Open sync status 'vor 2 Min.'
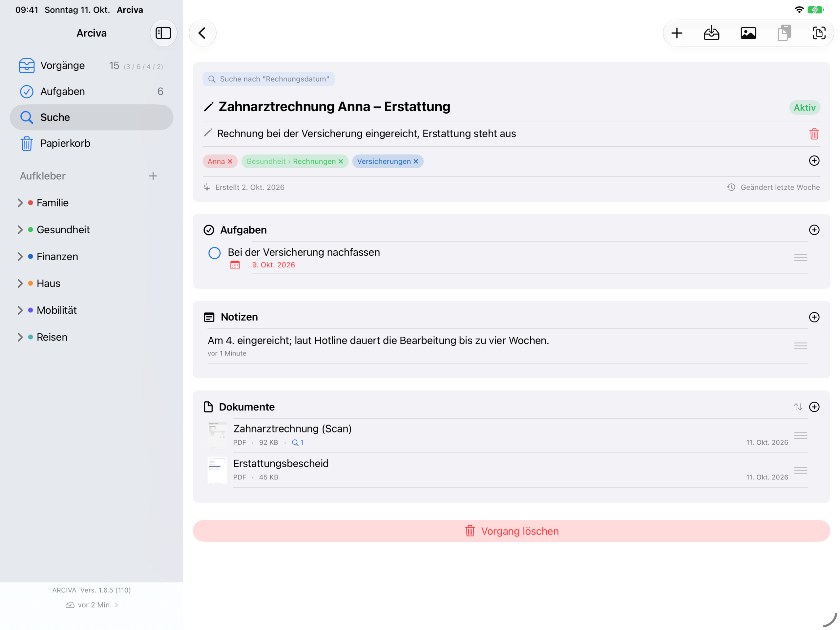This screenshot has height=630, width=840. [92, 605]
